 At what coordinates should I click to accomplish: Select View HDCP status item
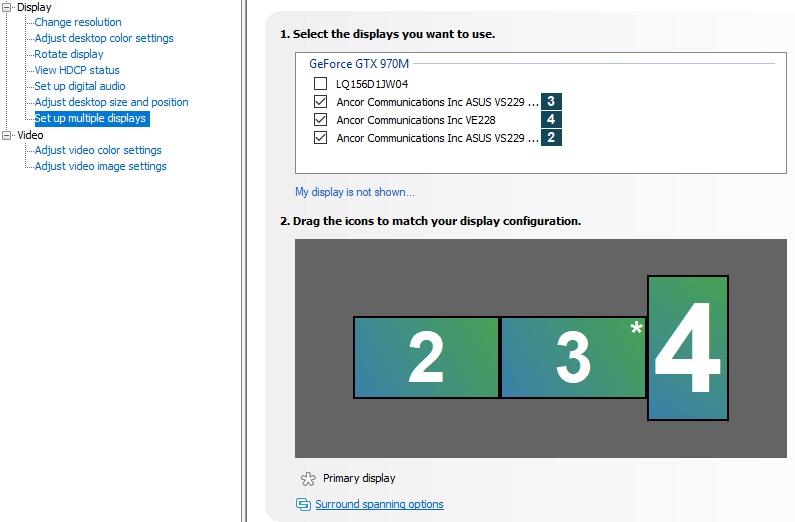(77, 70)
